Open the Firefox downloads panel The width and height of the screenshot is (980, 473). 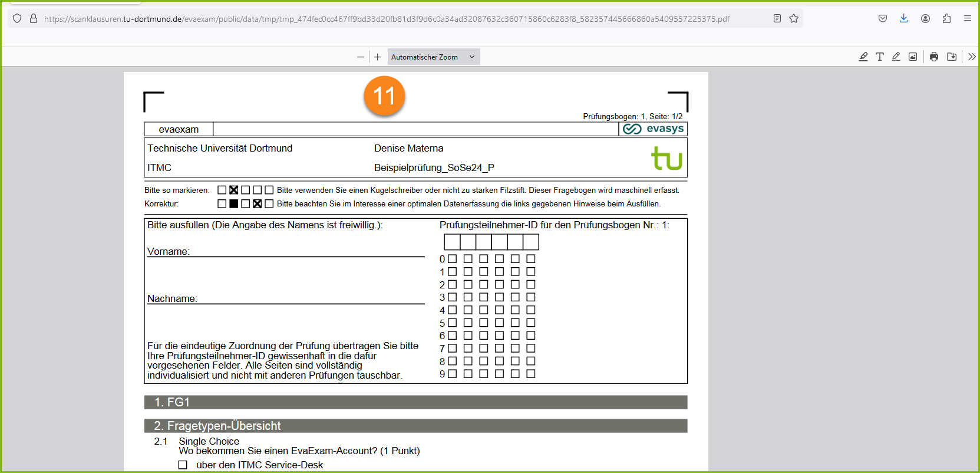coord(904,18)
